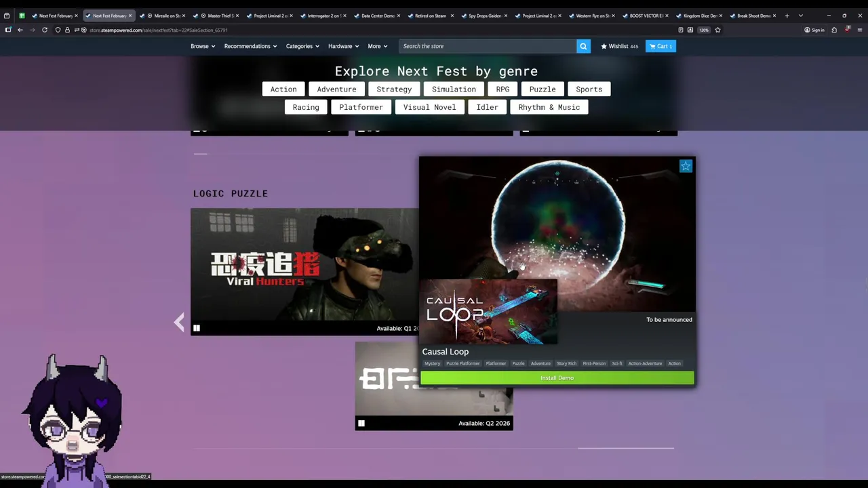Click the Search the store field

click(x=488, y=46)
